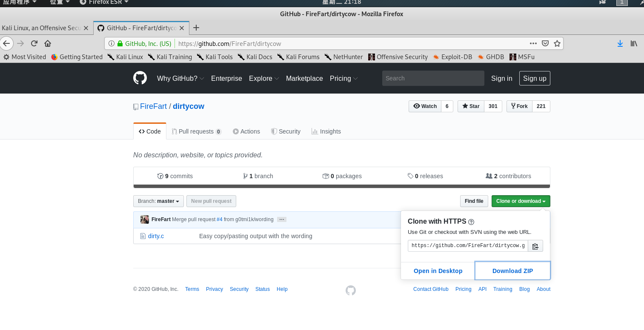Open the NetHunter bookmark
The width and height of the screenshot is (644, 330).
[x=344, y=57]
